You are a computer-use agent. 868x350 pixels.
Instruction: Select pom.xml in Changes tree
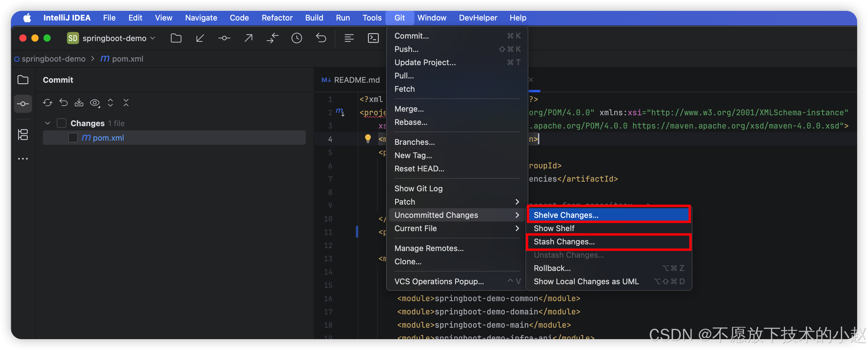[x=174, y=138]
